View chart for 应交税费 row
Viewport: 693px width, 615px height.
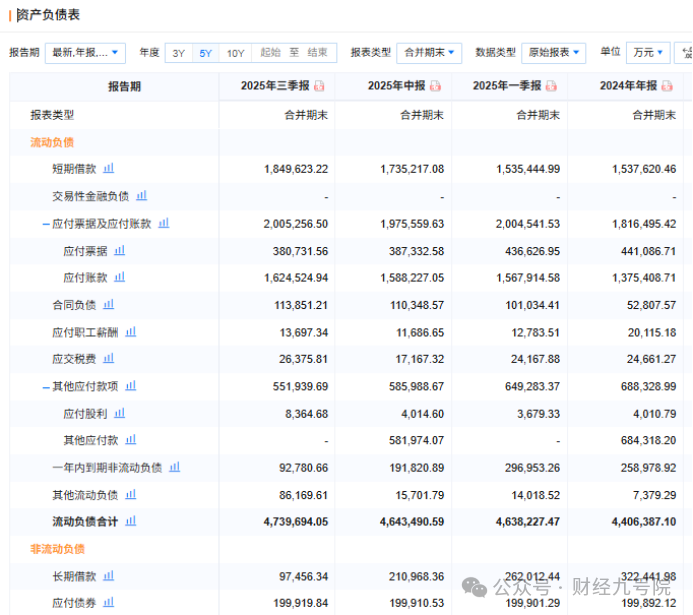109,358
